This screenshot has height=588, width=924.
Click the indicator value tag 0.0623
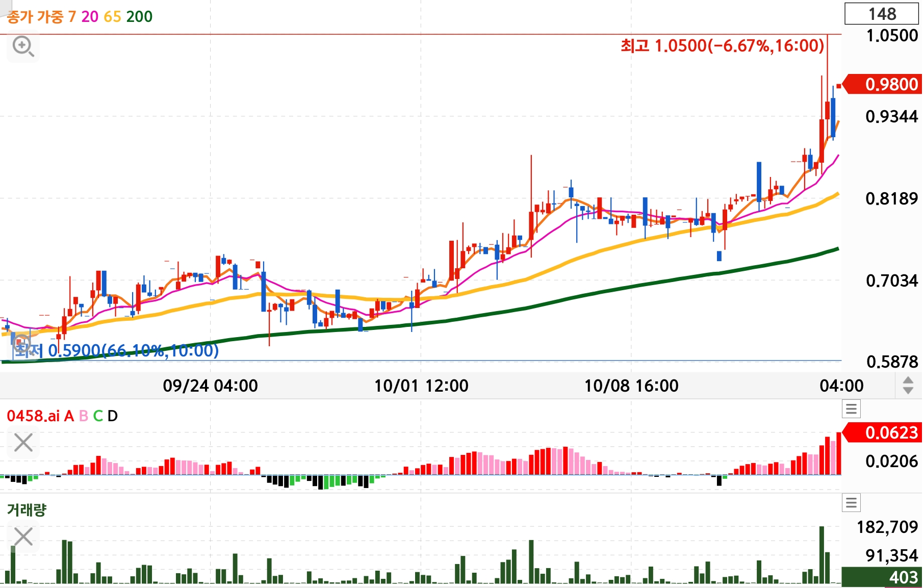883,432
